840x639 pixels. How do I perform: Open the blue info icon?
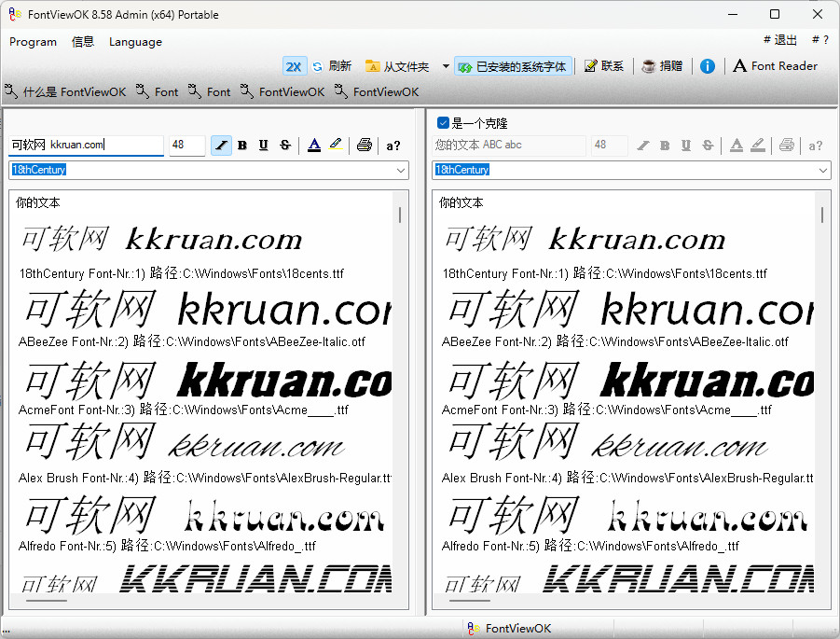[707, 66]
